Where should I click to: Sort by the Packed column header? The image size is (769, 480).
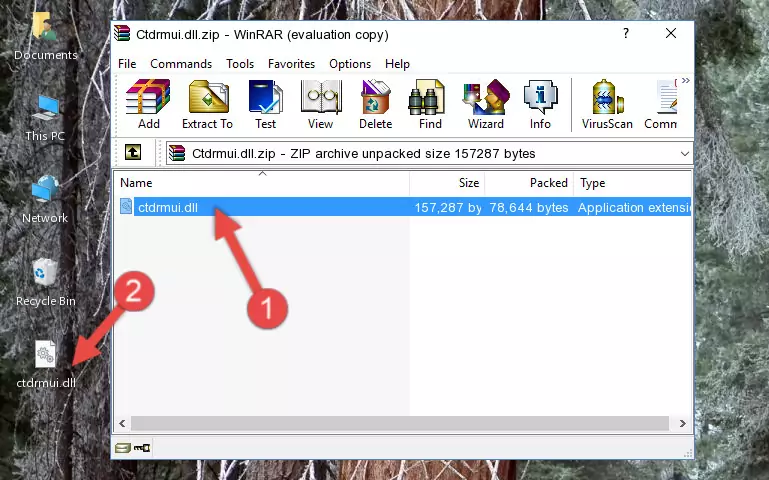tap(529, 183)
